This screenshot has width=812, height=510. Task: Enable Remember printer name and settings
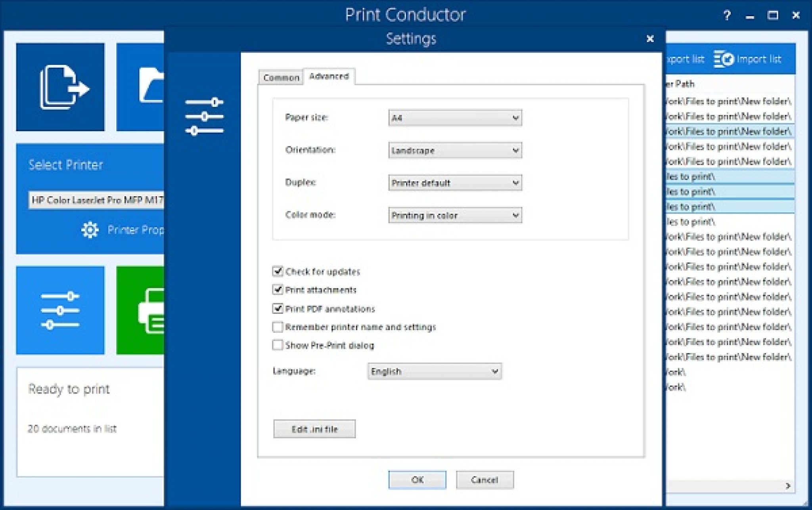click(x=278, y=327)
